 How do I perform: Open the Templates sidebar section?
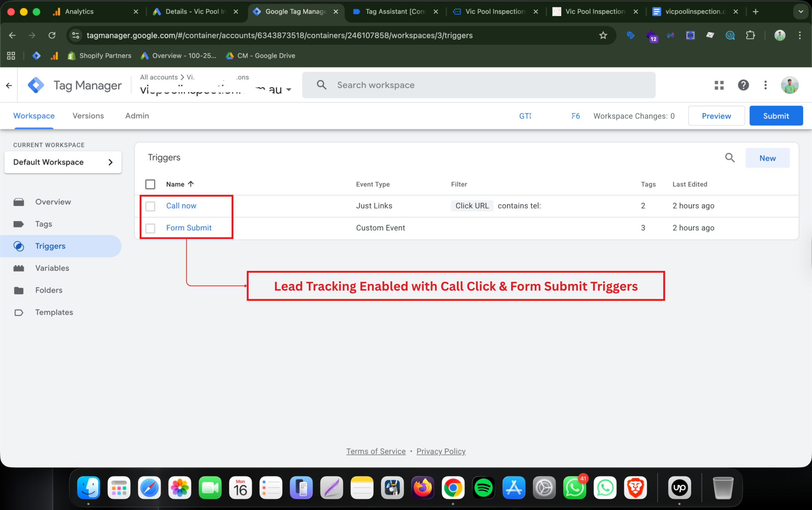click(x=54, y=312)
